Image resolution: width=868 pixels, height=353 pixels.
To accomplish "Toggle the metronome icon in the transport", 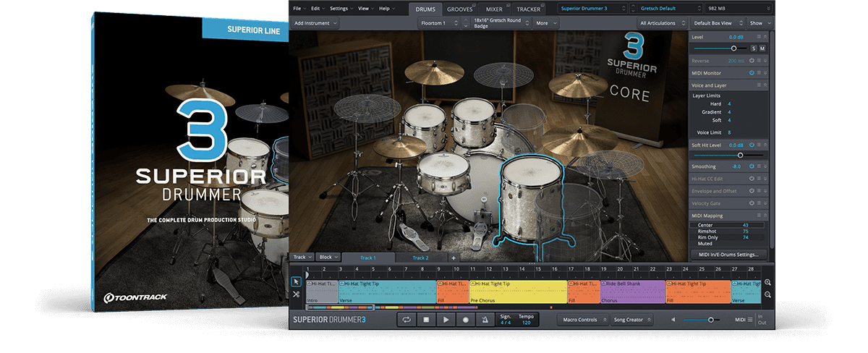I will (485, 319).
